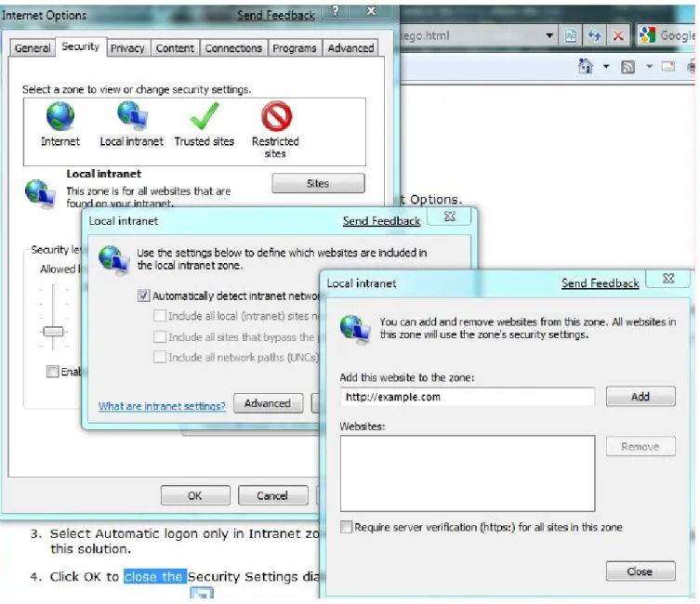Select the Local intranet zone icon
Screen dimensions: 700x604
(x=132, y=115)
